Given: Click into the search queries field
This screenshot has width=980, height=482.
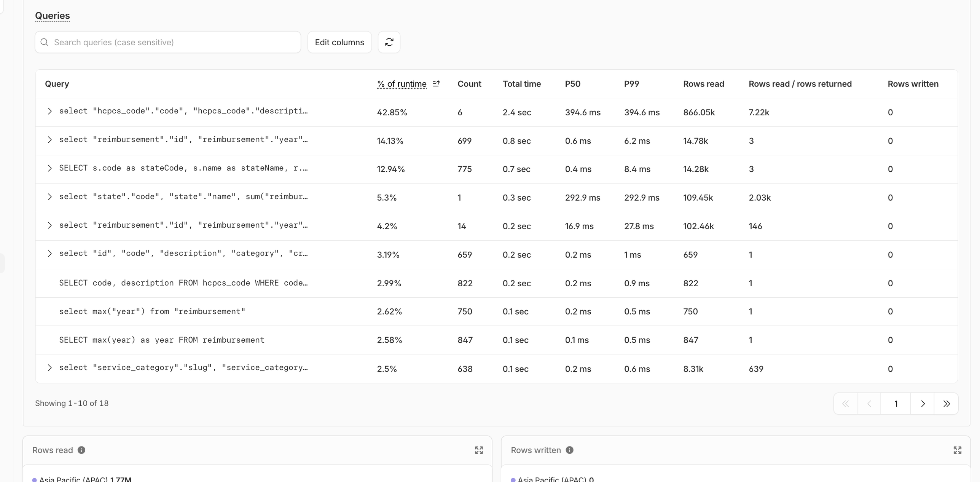Looking at the screenshot, I should pos(167,42).
